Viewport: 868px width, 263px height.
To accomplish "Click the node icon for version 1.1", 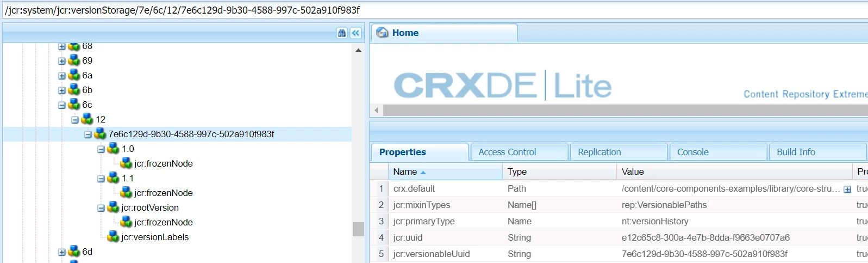I will [x=113, y=178].
